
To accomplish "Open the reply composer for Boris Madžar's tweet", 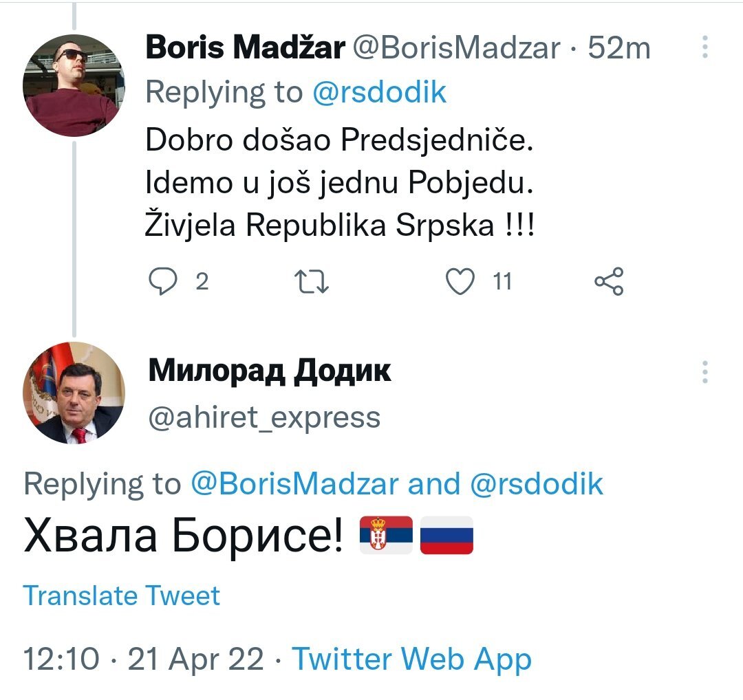I will click(x=165, y=280).
